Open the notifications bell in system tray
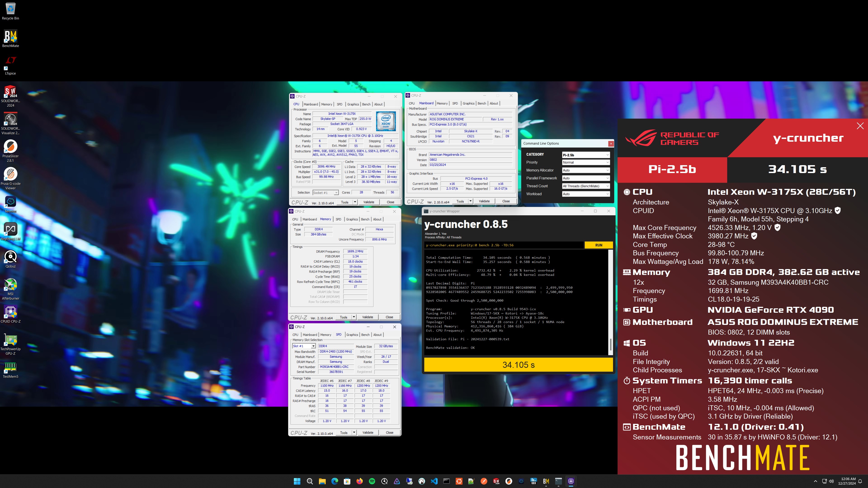This screenshot has width=868, height=488. (860, 481)
